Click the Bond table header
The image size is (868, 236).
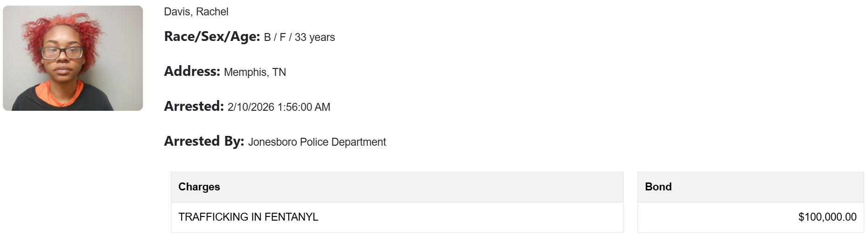[x=658, y=187]
